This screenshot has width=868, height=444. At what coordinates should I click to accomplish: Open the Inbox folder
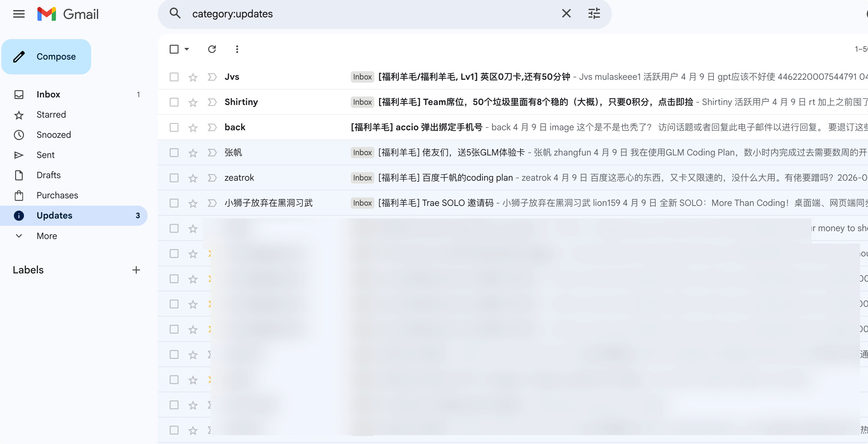(74, 94)
